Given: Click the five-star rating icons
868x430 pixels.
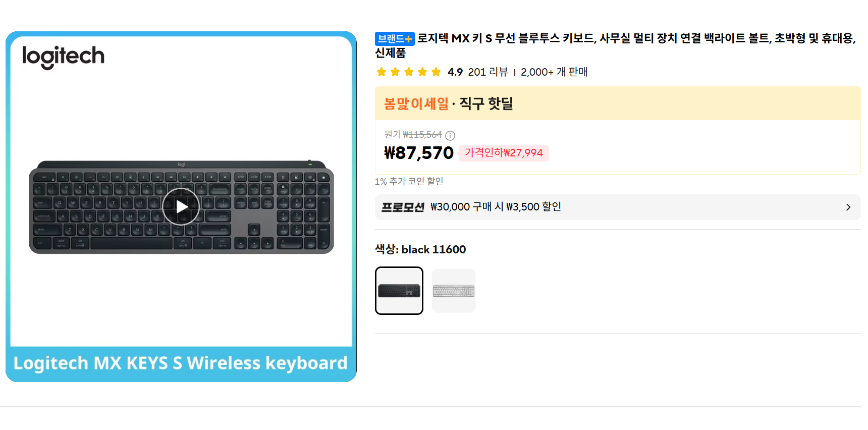Looking at the screenshot, I should (409, 72).
